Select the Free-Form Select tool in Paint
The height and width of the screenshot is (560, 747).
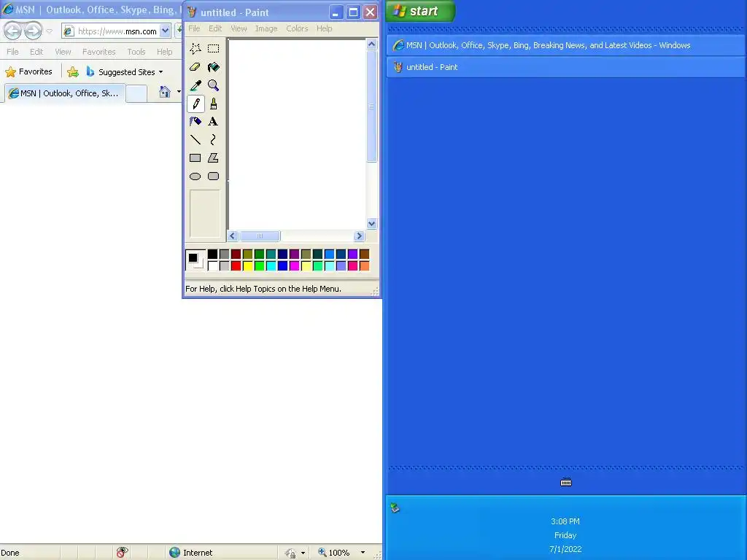[196, 49]
